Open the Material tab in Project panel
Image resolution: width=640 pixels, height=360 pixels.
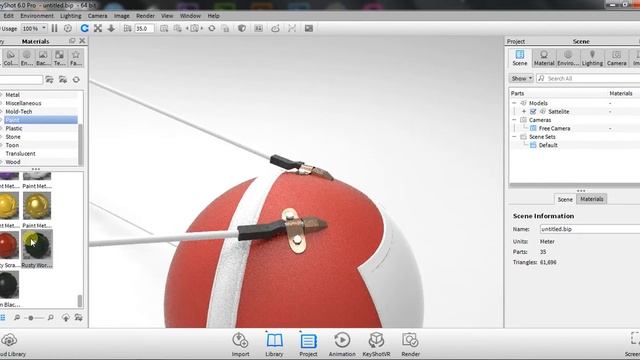[x=544, y=58]
